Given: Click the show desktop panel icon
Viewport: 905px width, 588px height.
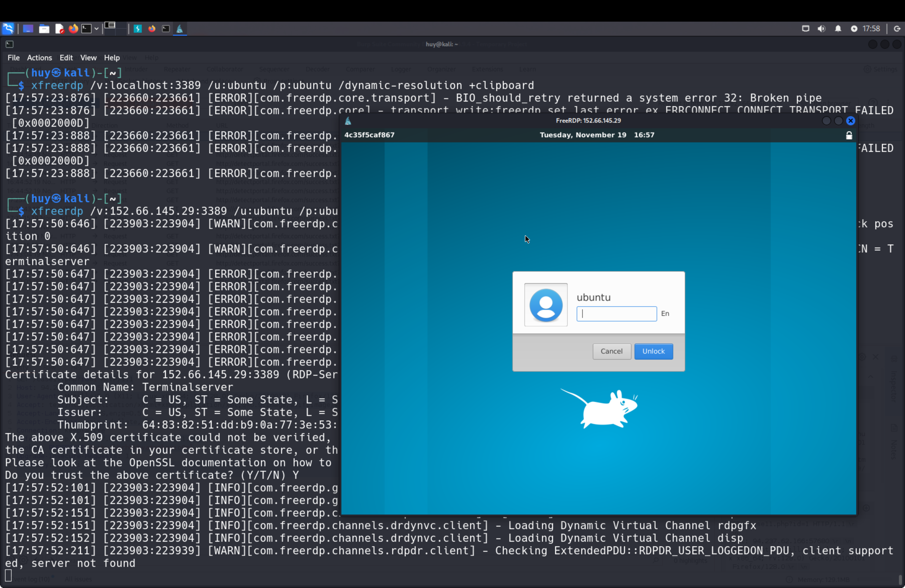Looking at the screenshot, I should tap(28, 29).
